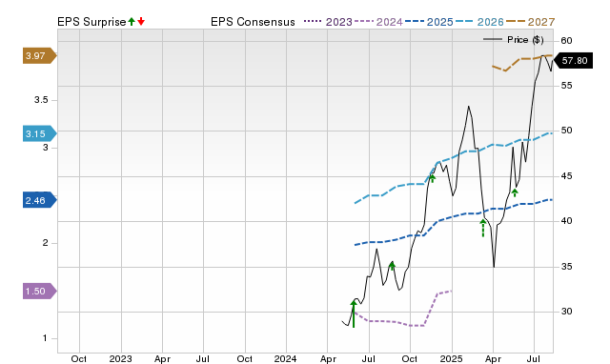
Task: Select the 2026 consensus legend entry
Action: tap(479, 22)
